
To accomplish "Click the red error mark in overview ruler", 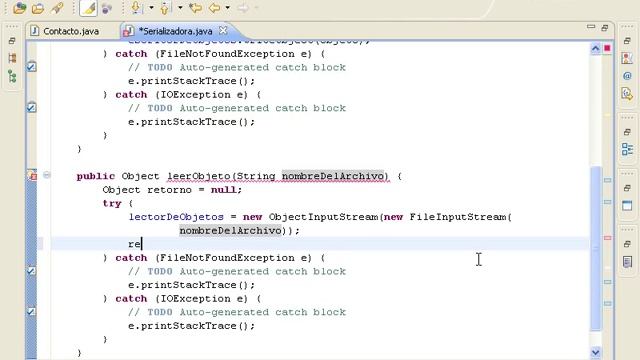I will [607, 238].
